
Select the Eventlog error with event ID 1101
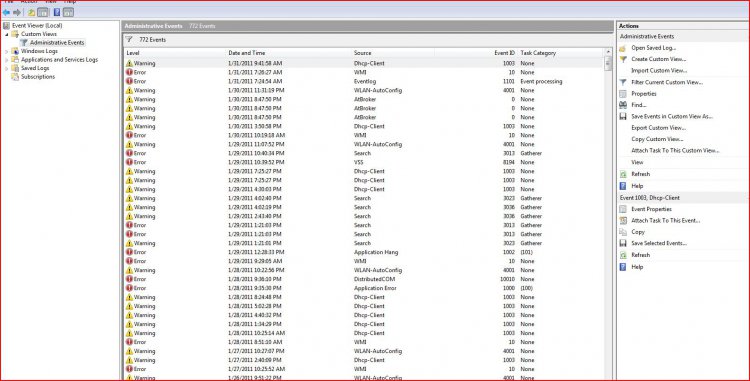tap(364, 82)
